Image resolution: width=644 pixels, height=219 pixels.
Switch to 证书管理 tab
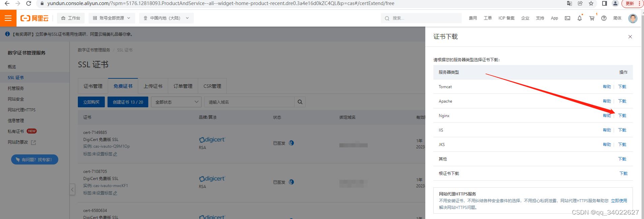93,86
